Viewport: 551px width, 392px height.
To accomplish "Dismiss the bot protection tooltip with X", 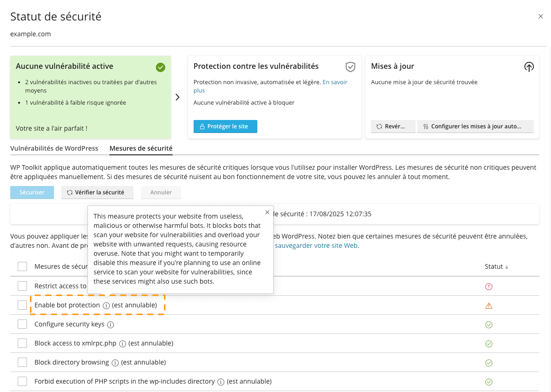I will tap(267, 212).
